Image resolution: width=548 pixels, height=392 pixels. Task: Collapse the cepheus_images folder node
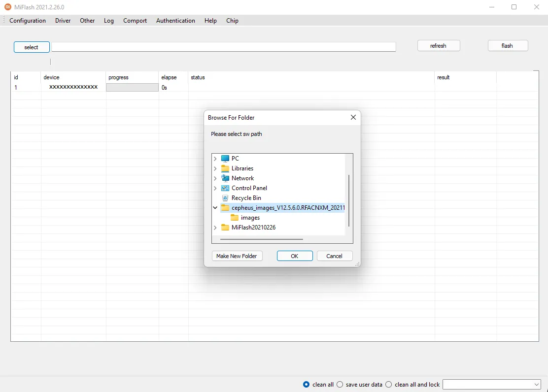click(x=215, y=208)
